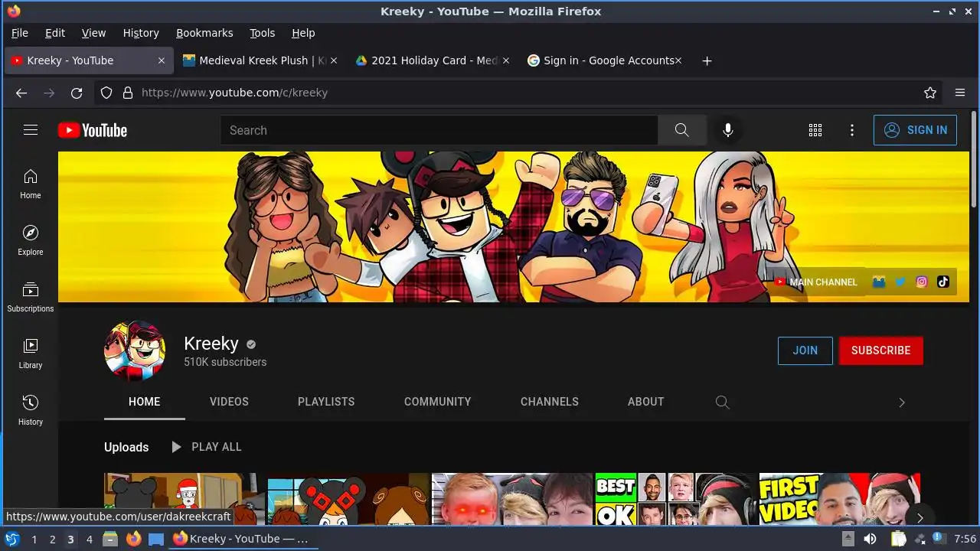Open the File menu
Screen dimensions: 980x551
(x=20, y=33)
